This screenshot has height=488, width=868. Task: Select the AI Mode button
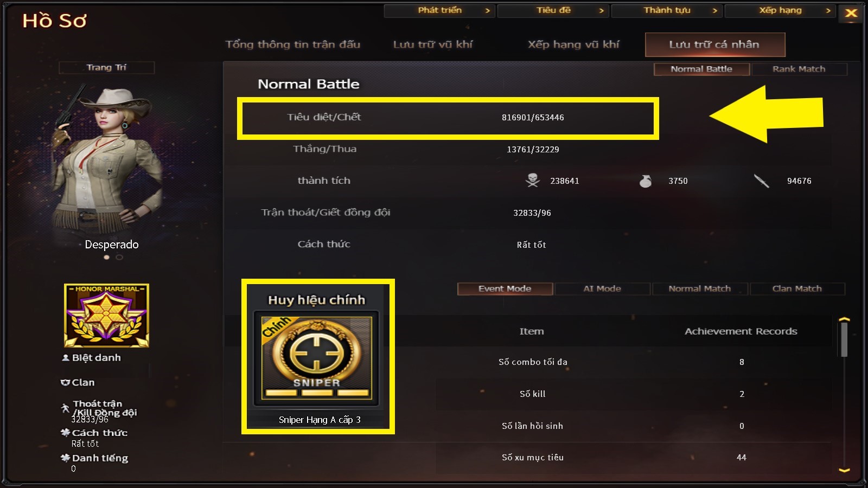tap(602, 288)
